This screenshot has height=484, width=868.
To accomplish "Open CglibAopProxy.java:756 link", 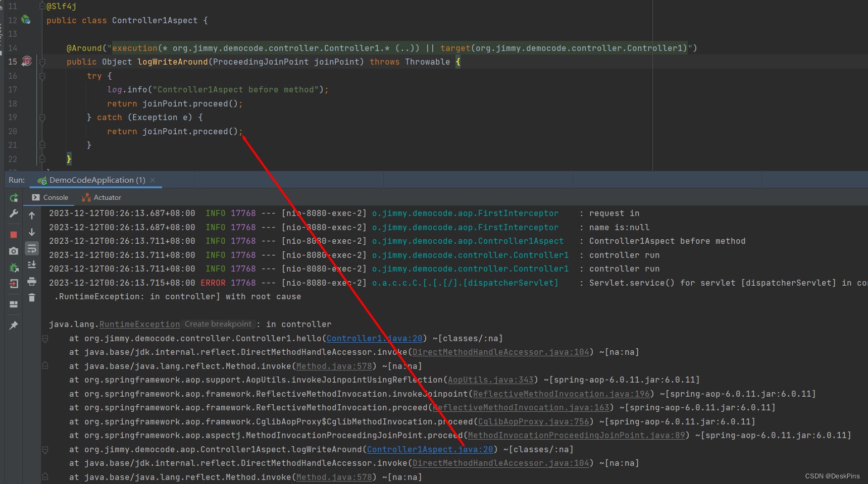I will point(533,422).
